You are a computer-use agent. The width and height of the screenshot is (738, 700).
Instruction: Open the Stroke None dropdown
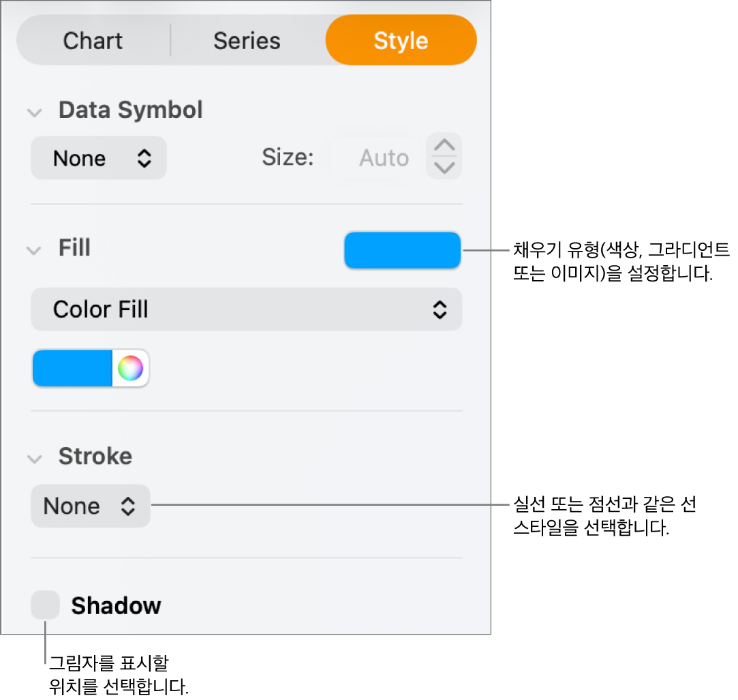coord(90,506)
